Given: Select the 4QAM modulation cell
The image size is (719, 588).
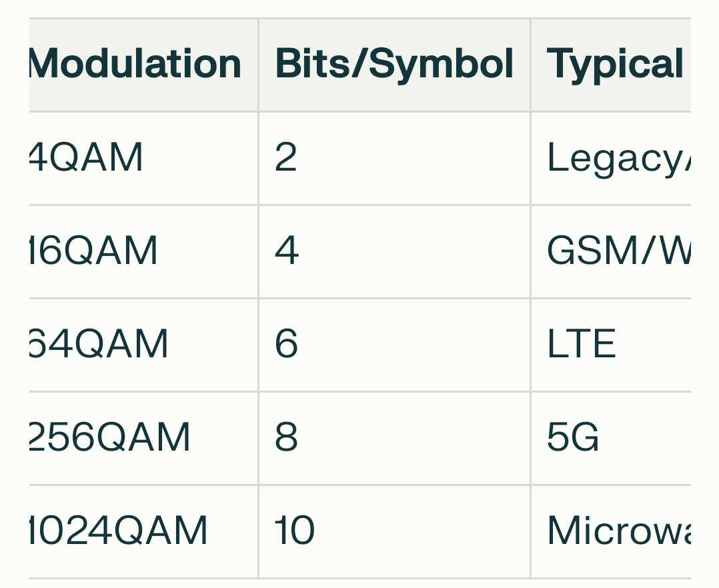Looking at the screenshot, I should point(143,159).
